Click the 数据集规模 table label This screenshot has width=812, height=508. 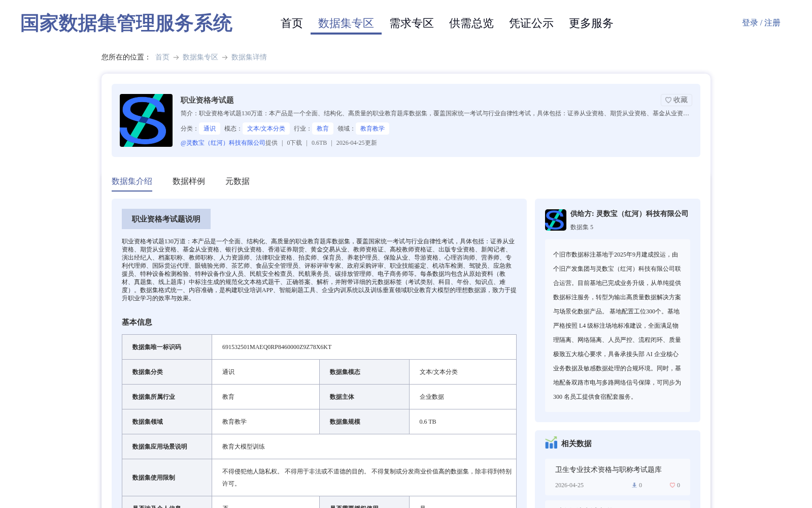[345, 422]
